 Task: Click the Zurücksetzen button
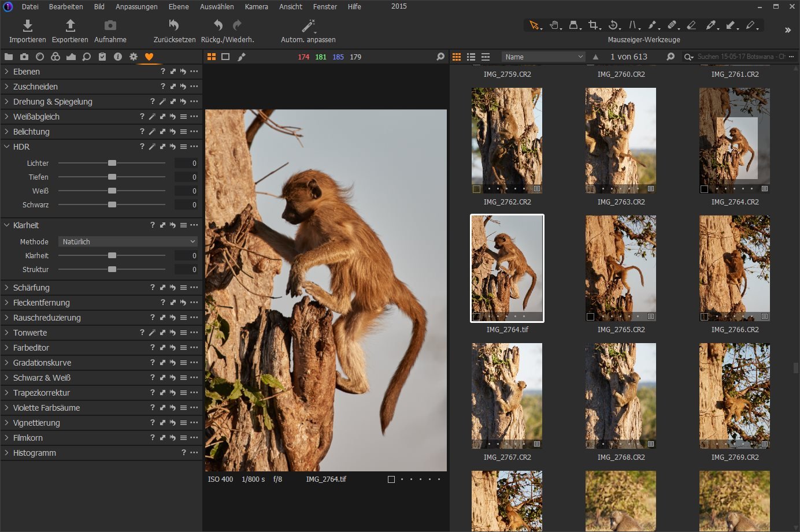(x=174, y=31)
